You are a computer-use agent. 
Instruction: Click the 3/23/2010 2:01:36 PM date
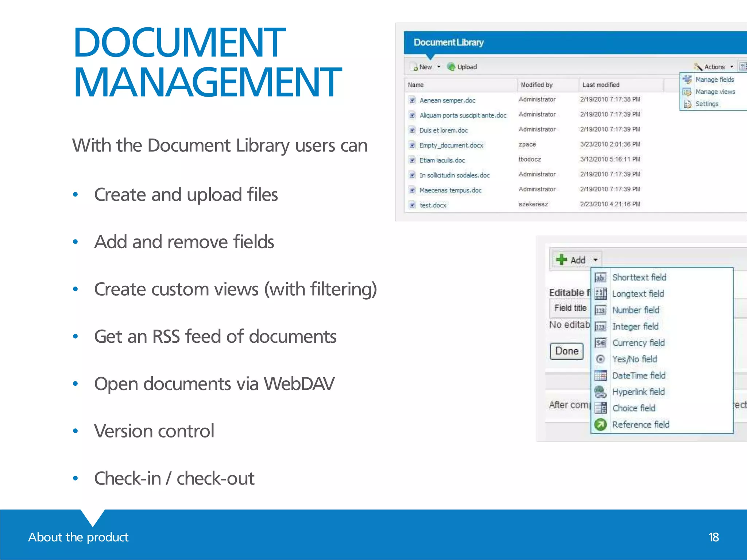point(610,144)
